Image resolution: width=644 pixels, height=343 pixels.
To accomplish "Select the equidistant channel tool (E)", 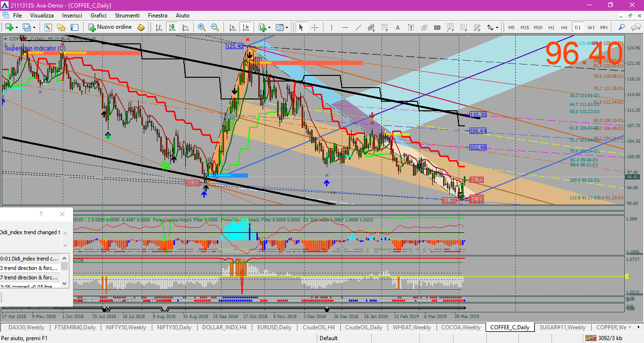I will tap(372, 27).
